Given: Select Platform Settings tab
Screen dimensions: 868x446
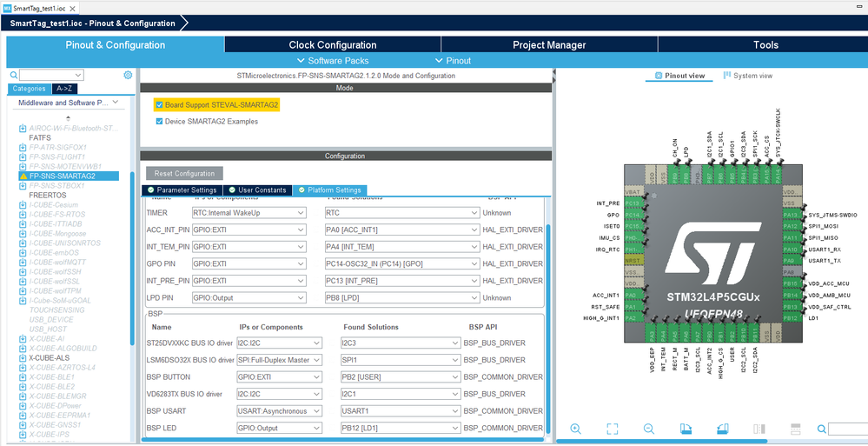Looking at the screenshot, I should coord(329,190).
